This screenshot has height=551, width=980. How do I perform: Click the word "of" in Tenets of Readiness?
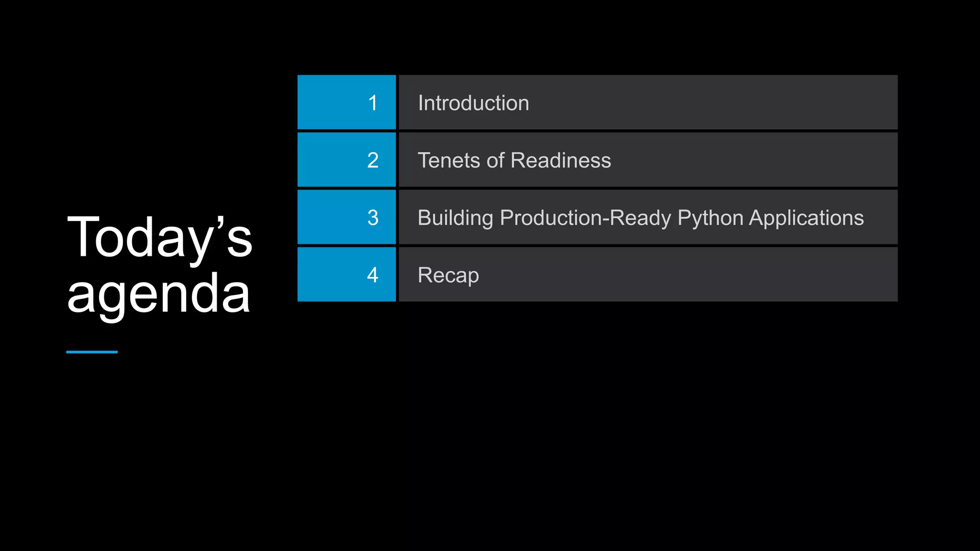495,161
